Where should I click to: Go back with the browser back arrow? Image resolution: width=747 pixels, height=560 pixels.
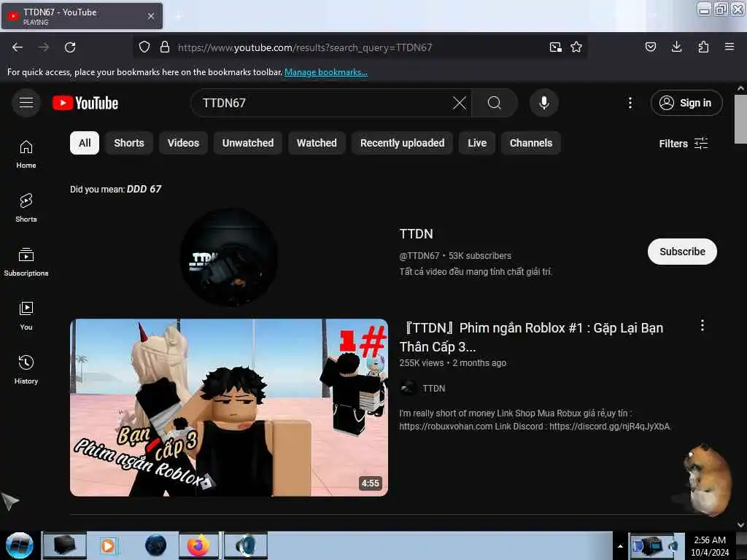click(18, 47)
